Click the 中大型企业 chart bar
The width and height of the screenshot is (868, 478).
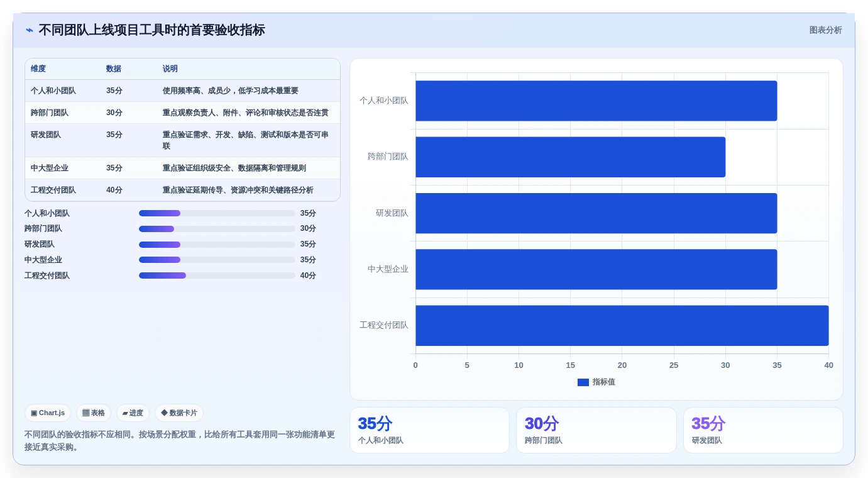(x=596, y=269)
